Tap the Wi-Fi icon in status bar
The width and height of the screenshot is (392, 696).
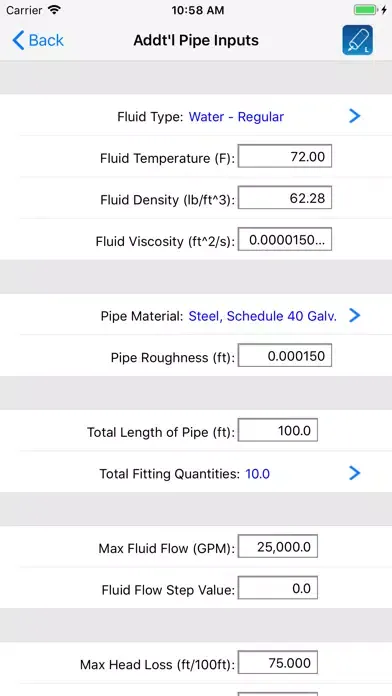pos(55,9)
